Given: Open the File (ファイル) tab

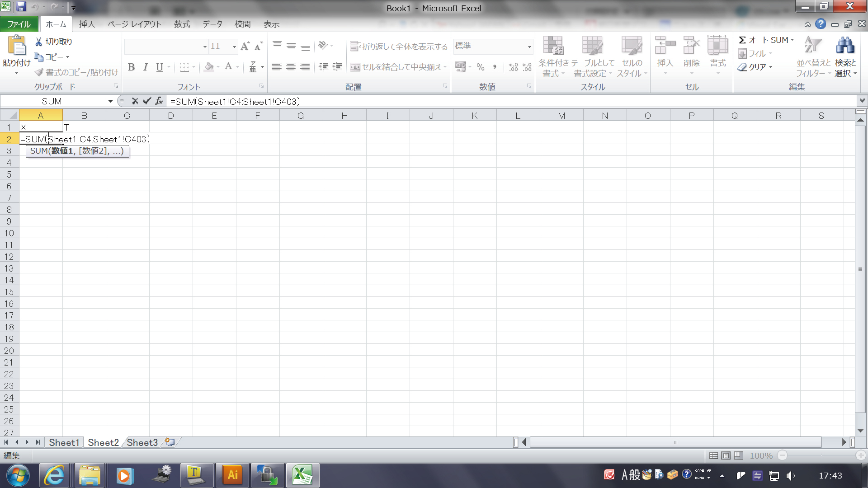Looking at the screenshot, I should (19, 24).
